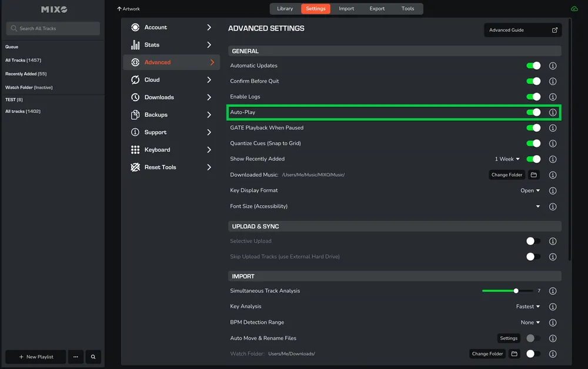
Task: Open the Tools tab
Action: tap(407, 9)
